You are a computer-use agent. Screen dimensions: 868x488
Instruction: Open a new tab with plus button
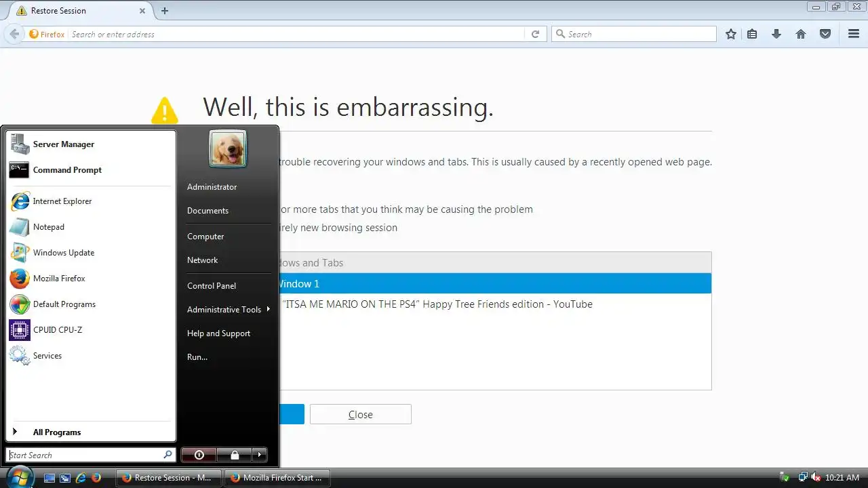tap(165, 11)
